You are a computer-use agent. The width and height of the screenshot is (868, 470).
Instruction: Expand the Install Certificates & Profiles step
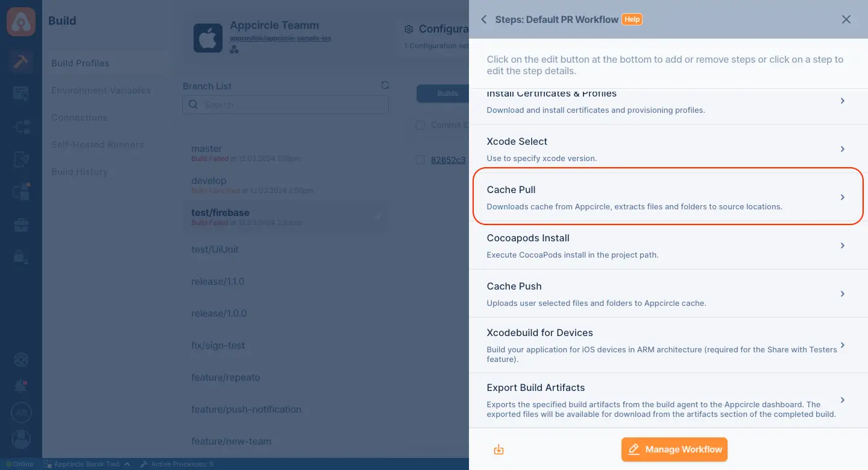(843, 101)
